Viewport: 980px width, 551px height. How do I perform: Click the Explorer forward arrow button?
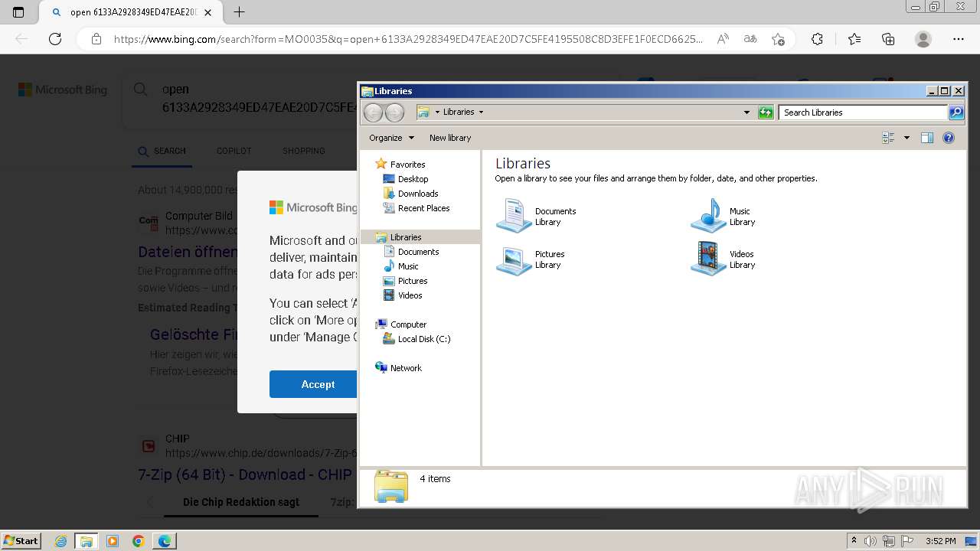coord(394,112)
